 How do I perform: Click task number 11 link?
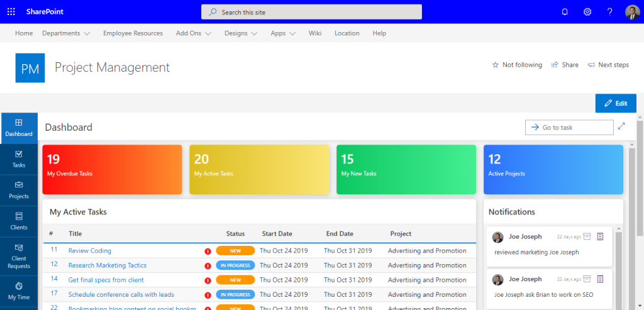coord(54,249)
